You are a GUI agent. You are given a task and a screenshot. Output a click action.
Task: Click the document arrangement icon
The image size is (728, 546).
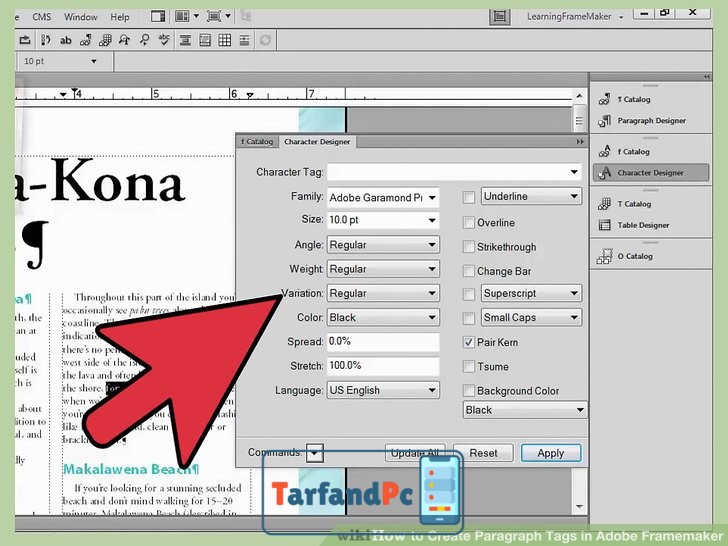(x=182, y=17)
